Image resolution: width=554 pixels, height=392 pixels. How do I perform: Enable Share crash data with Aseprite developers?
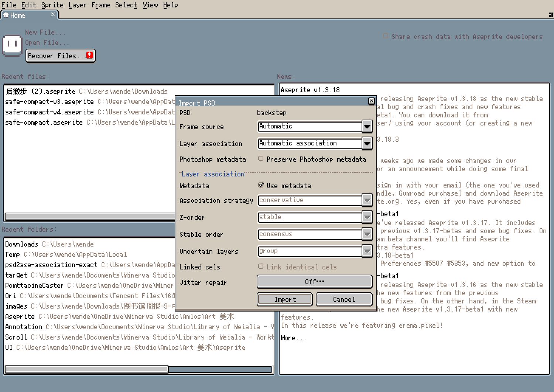pos(386,36)
